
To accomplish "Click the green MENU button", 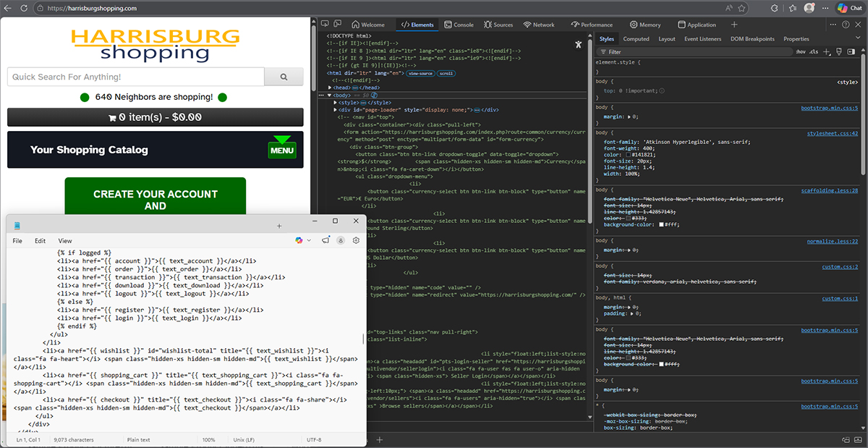I will [282, 150].
